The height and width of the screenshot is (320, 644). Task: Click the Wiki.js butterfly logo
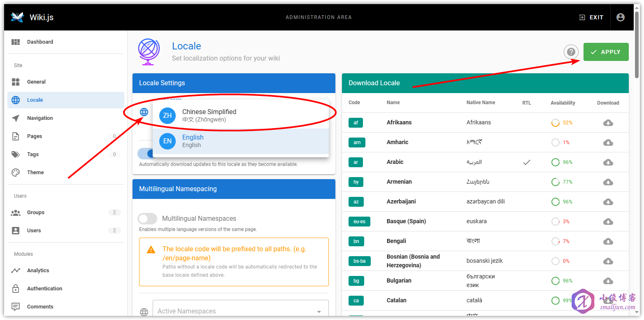(17, 17)
